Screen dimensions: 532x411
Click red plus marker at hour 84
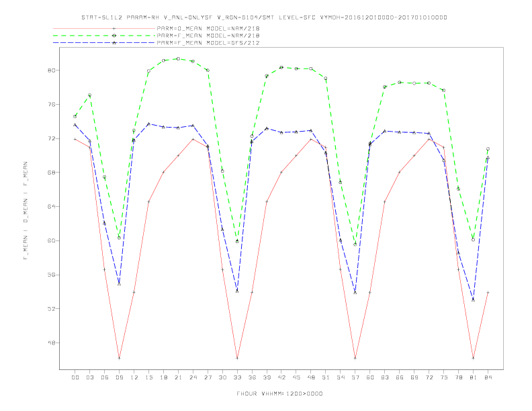(488, 292)
